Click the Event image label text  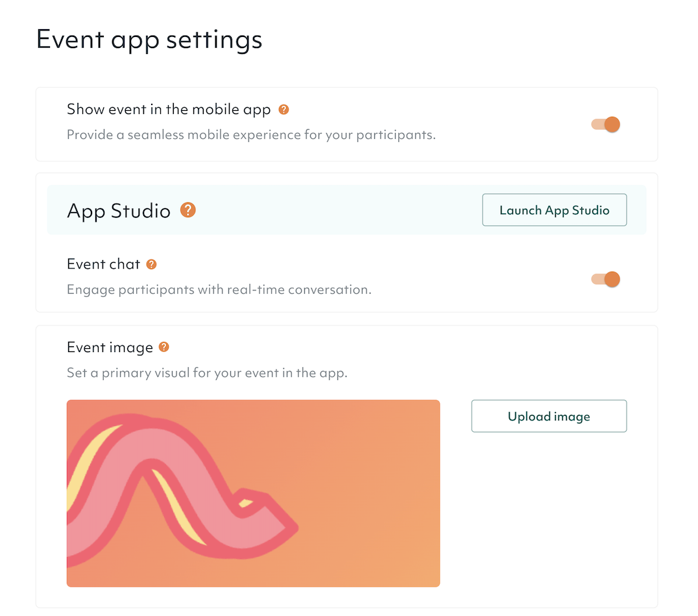coord(110,348)
